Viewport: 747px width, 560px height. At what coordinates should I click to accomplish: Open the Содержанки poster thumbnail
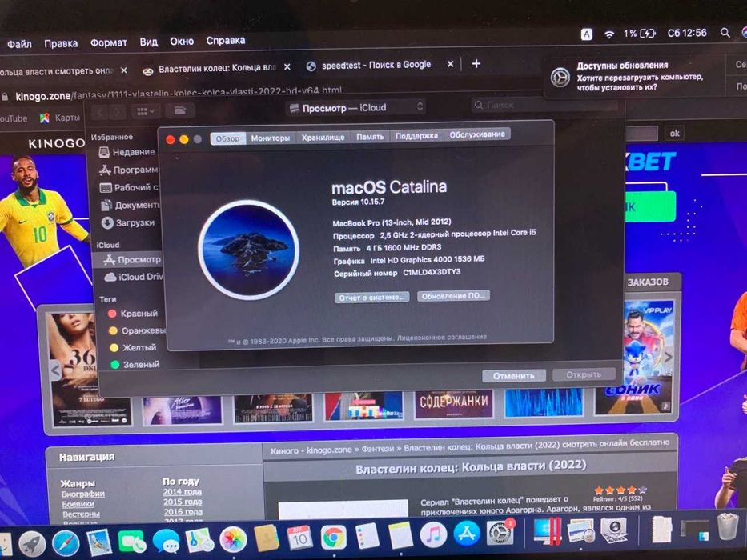[x=453, y=404]
